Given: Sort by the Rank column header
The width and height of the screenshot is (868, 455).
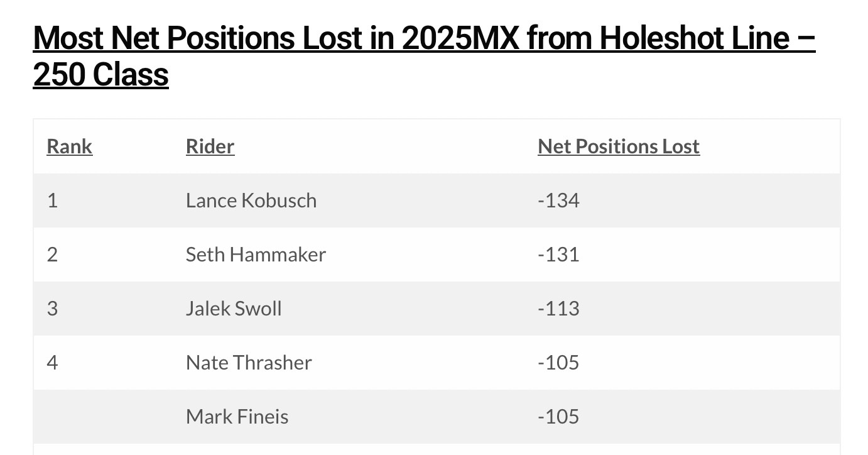Looking at the screenshot, I should coord(70,146).
